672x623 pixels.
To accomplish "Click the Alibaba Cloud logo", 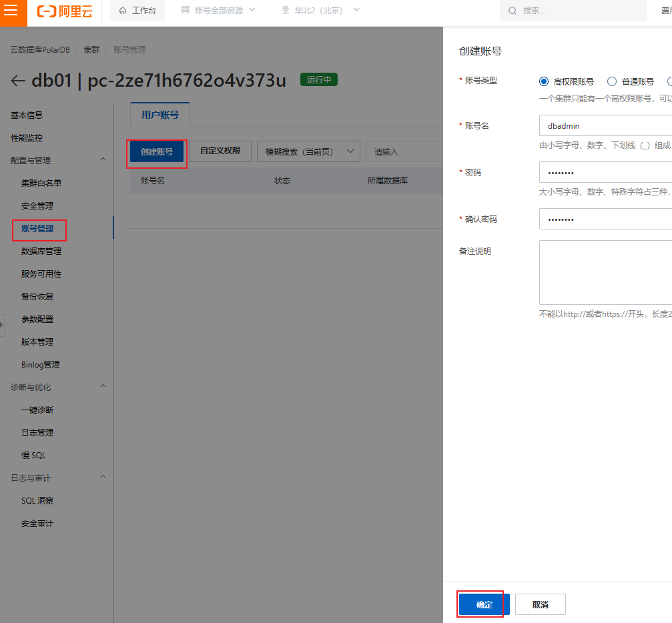I will pos(65,11).
